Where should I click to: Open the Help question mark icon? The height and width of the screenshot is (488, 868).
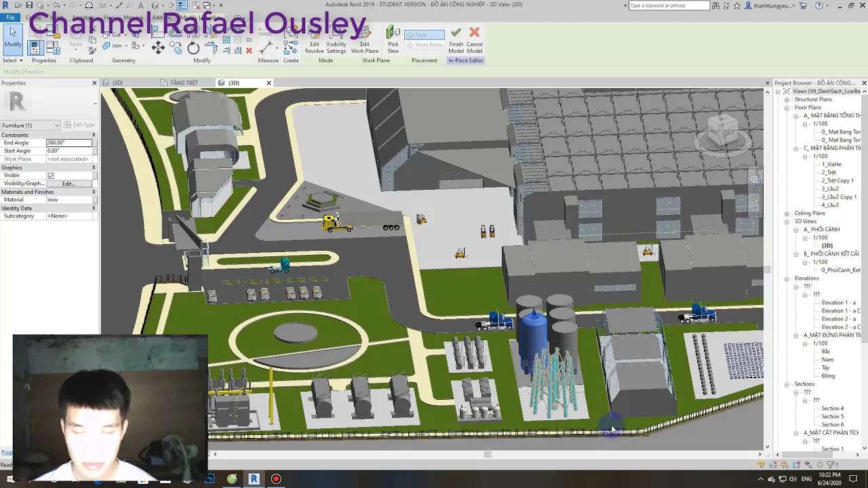pos(819,5)
